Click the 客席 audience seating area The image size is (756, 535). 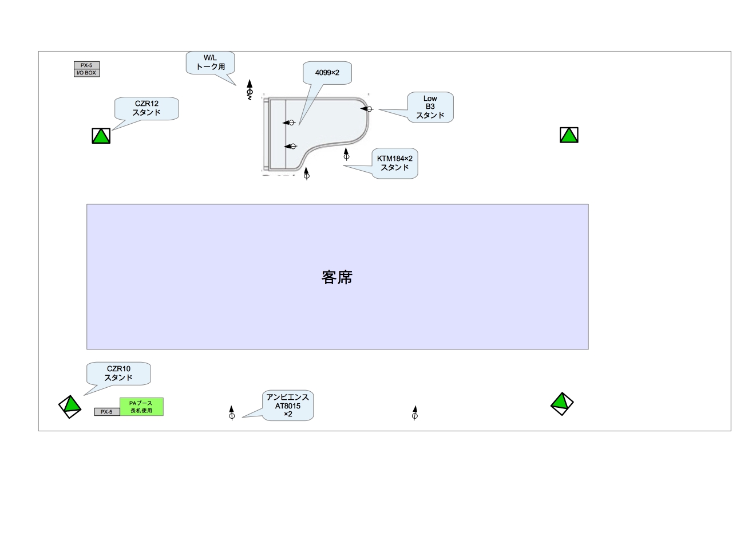tap(338, 277)
